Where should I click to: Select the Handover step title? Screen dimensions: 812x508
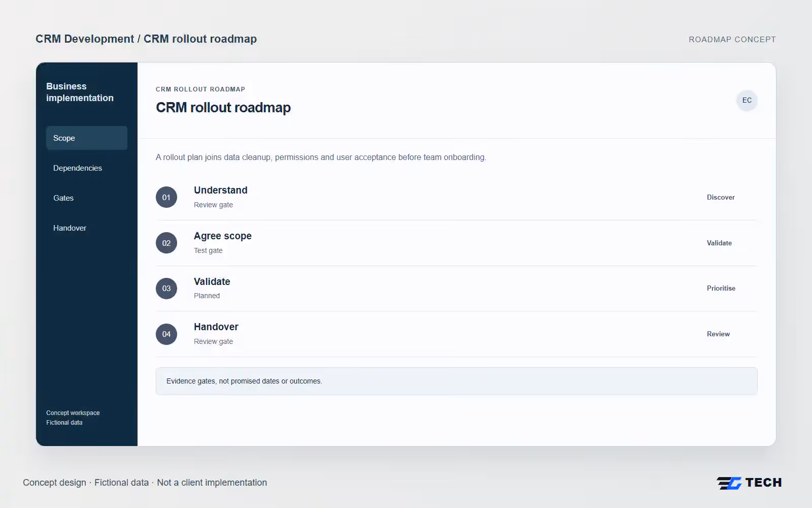click(216, 327)
